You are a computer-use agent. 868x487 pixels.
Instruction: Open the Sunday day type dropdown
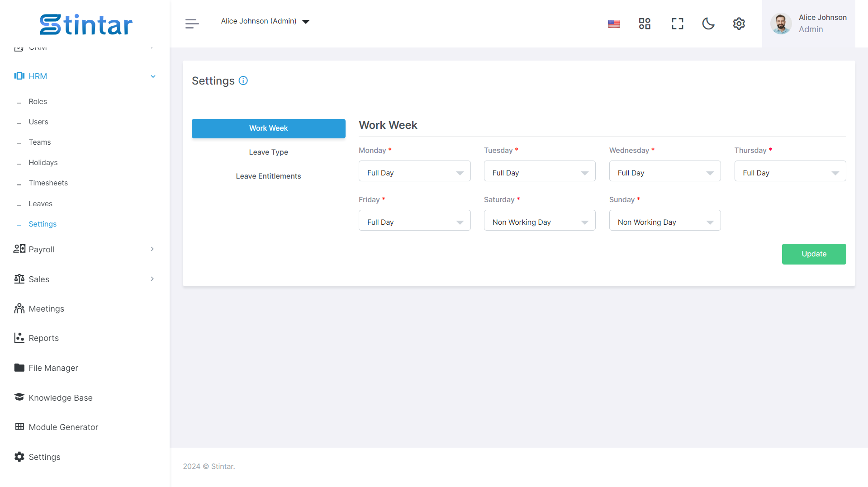point(665,221)
